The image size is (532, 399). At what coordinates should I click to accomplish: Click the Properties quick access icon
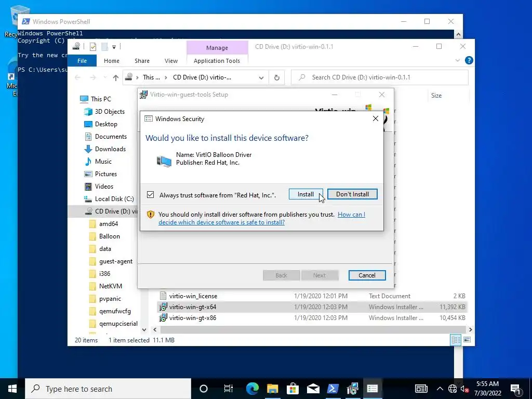tap(92, 47)
